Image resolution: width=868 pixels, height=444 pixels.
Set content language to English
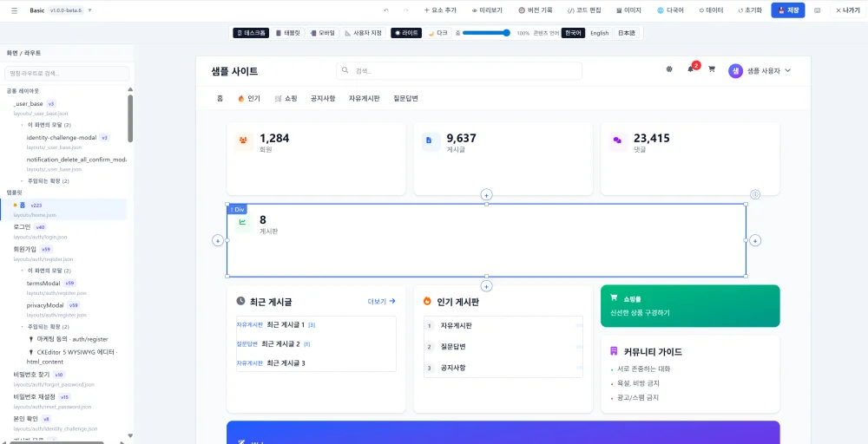(599, 33)
